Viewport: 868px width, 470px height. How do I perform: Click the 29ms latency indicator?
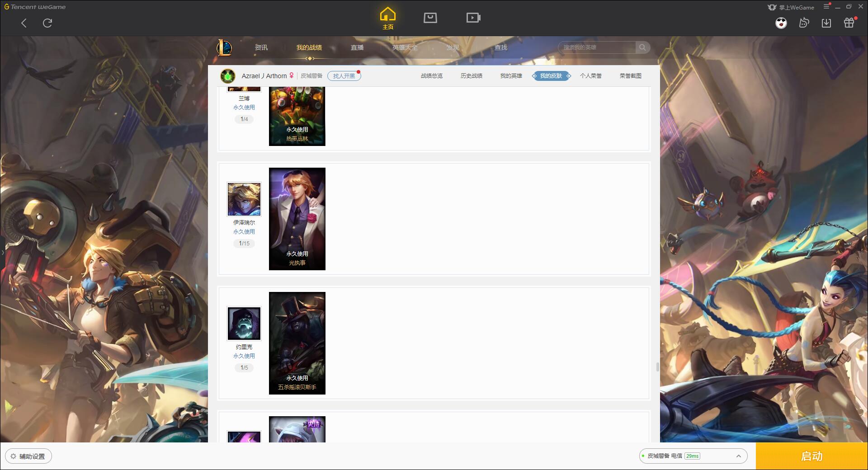pyautogui.click(x=692, y=456)
